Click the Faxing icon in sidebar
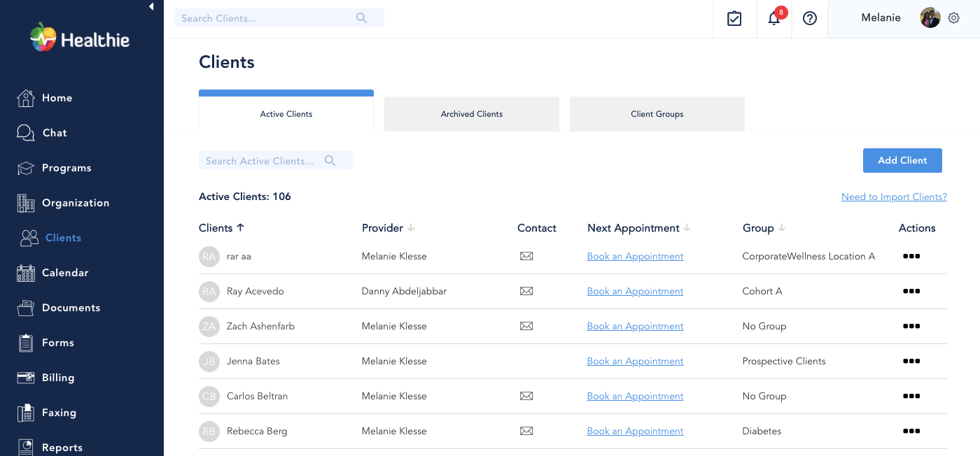The height and width of the screenshot is (456, 980). [26, 413]
